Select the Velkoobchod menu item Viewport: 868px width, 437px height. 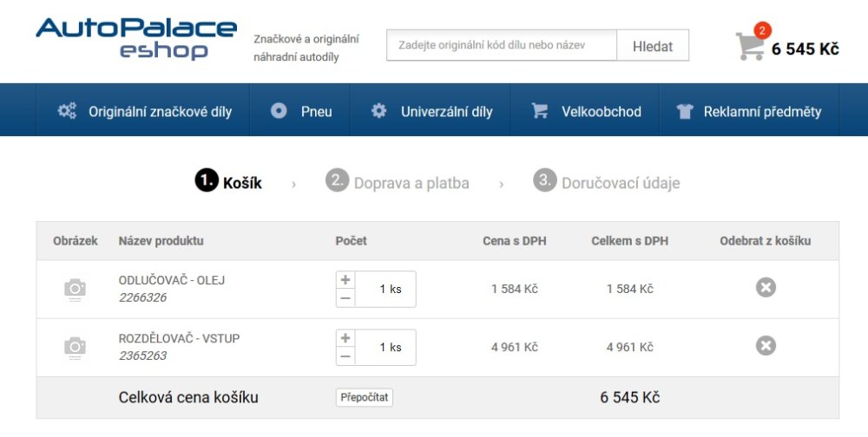587,111
